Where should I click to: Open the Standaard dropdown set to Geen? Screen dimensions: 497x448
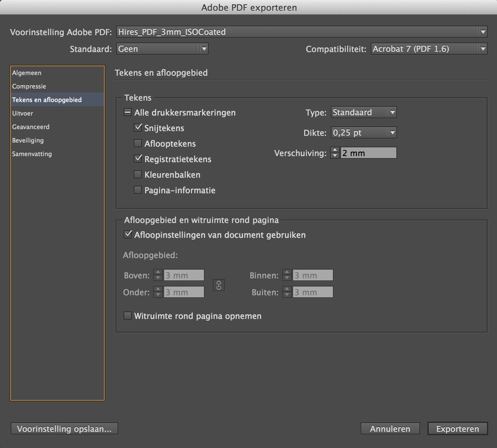point(162,49)
